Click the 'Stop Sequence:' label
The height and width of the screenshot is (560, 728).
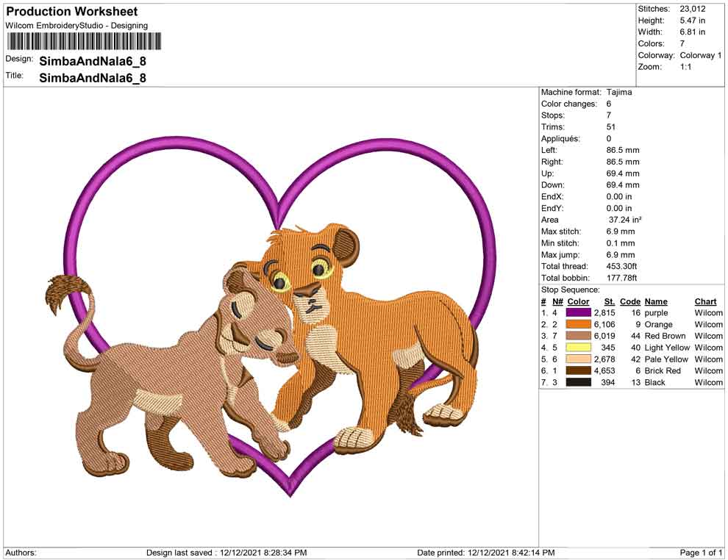coord(570,290)
